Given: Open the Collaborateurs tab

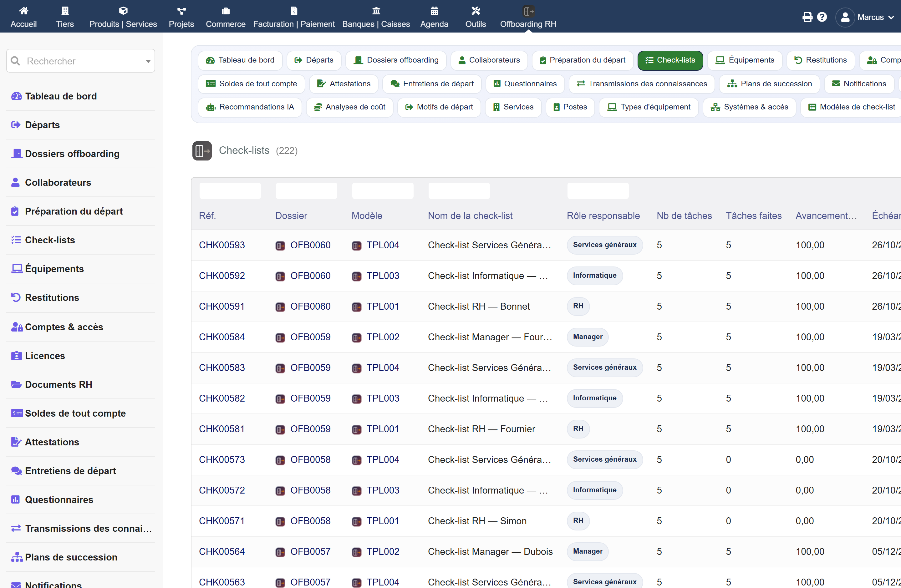Looking at the screenshot, I should pos(489,60).
